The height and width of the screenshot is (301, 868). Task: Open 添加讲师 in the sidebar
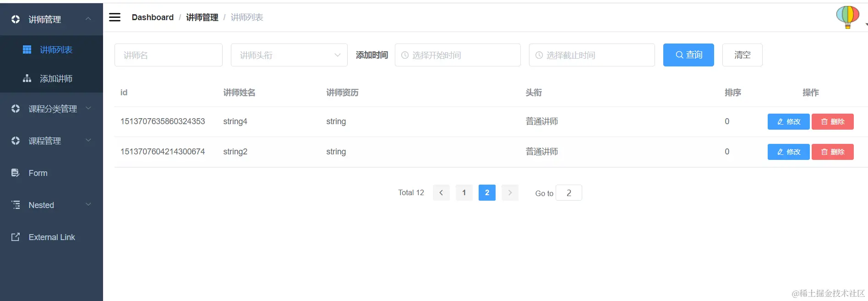tap(51, 78)
